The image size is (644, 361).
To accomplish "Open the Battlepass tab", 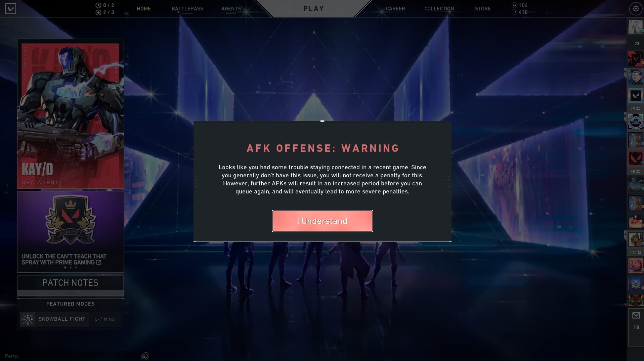I will point(187,9).
